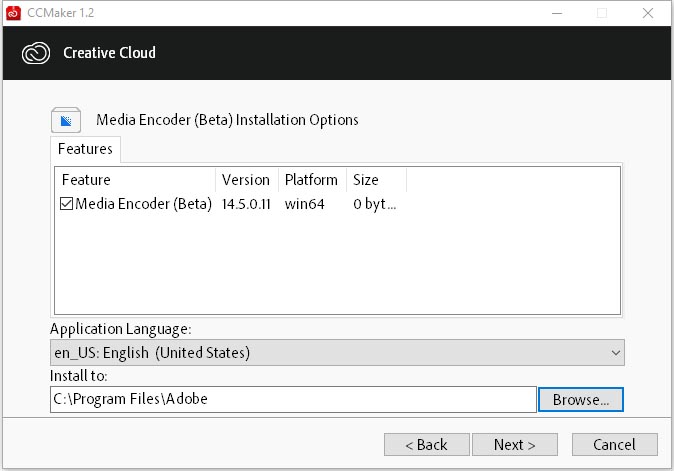Uncheck the Media Encoder (Beta) feature
674x471 pixels.
coord(67,204)
